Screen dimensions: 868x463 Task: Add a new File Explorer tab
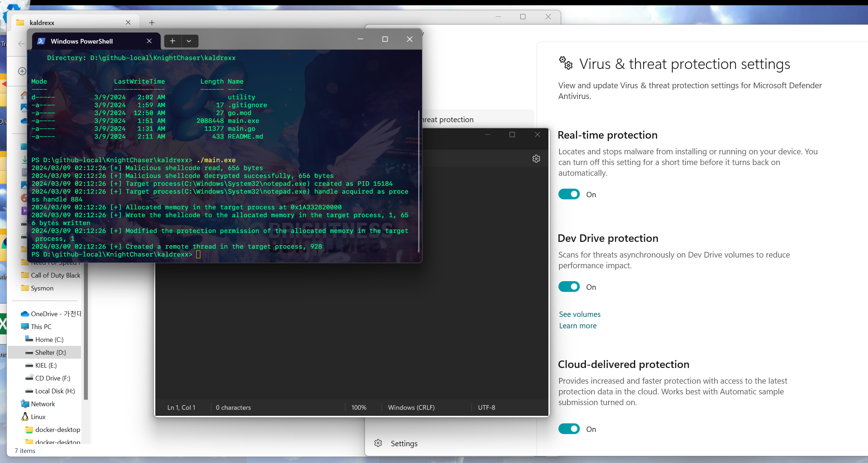coord(152,23)
